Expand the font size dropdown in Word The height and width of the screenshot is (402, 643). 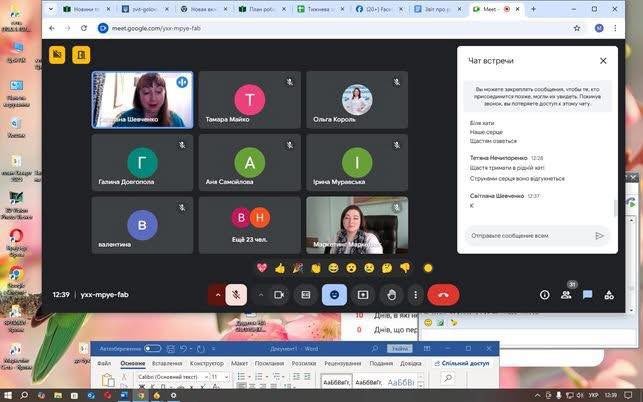pyautogui.click(x=226, y=377)
